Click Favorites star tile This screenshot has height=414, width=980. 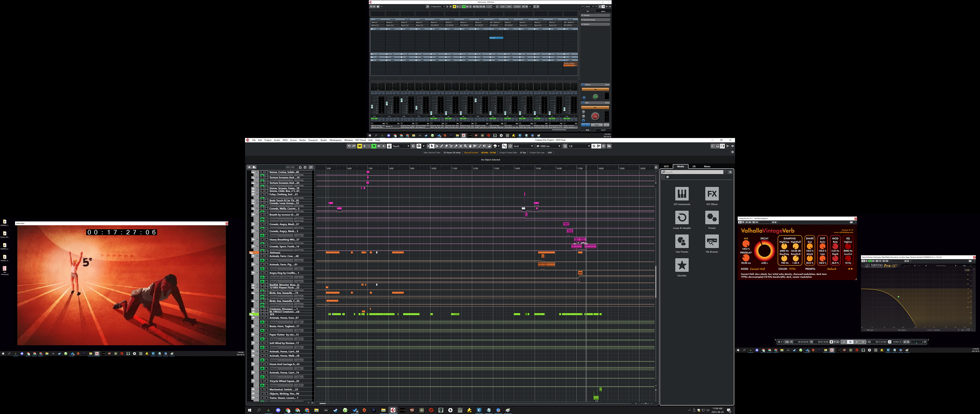[x=682, y=265]
